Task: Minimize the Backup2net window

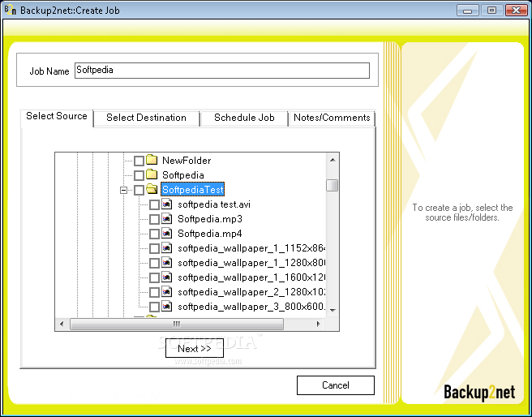Action: point(468,11)
